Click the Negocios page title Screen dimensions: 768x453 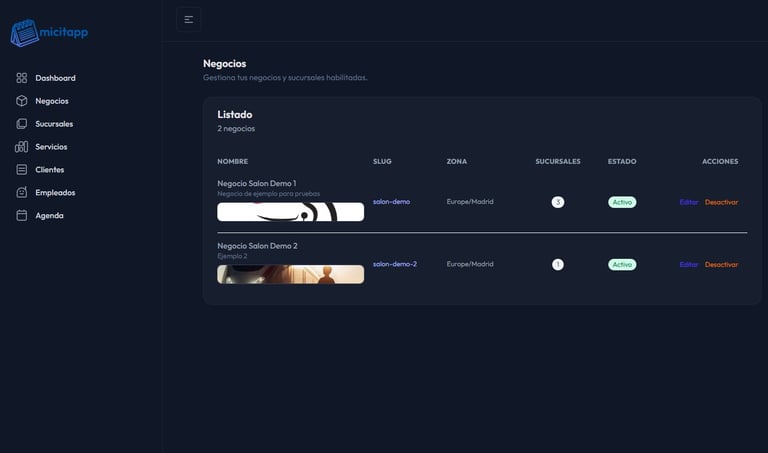[x=225, y=64]
